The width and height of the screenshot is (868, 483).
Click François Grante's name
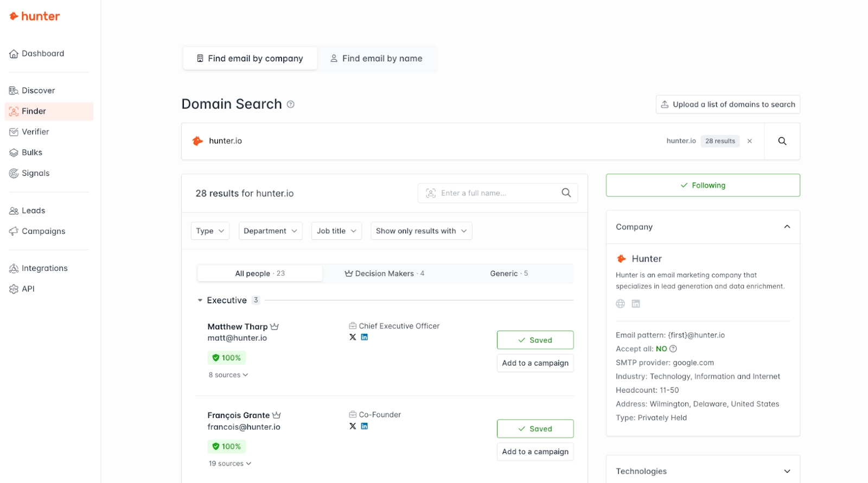(238, 415)
